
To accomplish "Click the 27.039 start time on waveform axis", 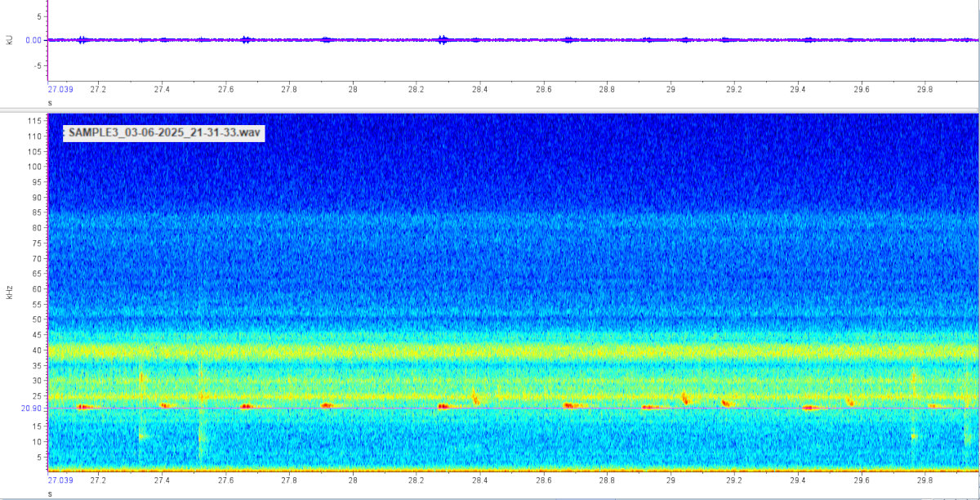I will 60,91.
